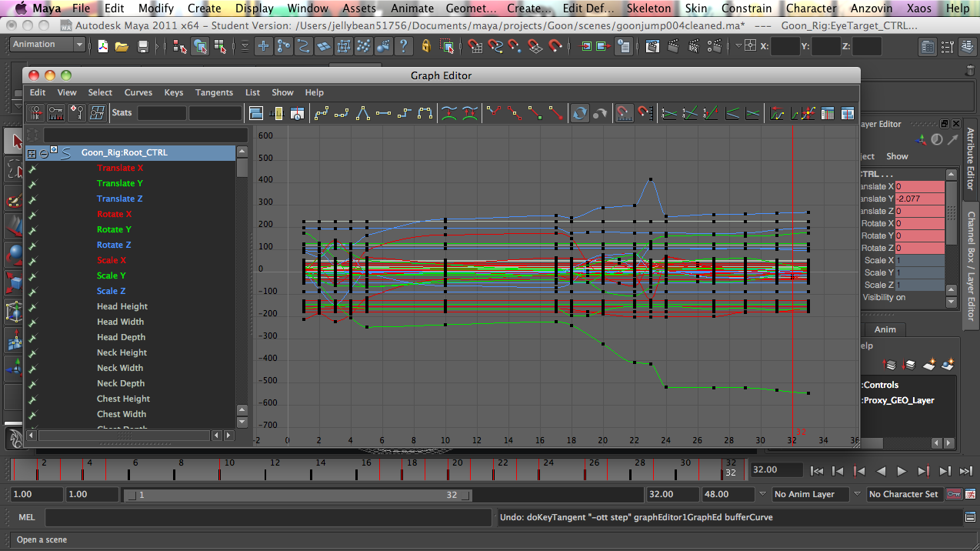Image resolution: width=980 pixels, height=551 pixels.
Task: Click the outliner scroll down arrow
Action: point(242,422)
